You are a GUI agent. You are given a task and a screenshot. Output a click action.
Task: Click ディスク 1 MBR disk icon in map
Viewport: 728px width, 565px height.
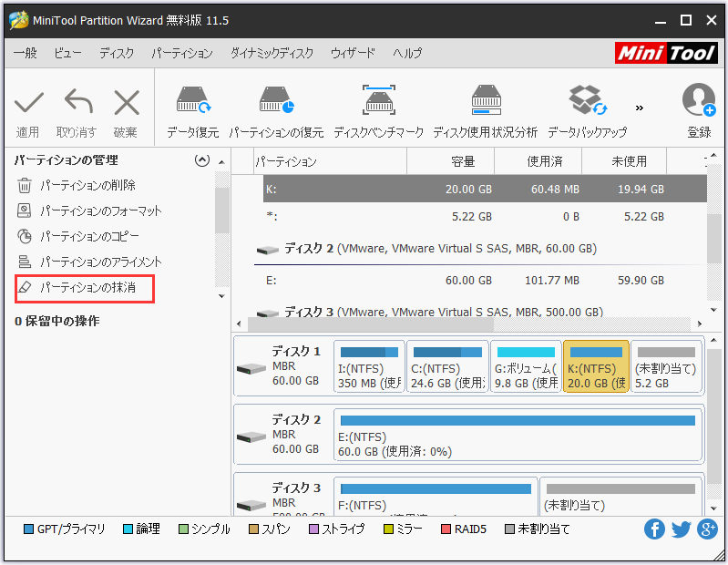[251, 369]
